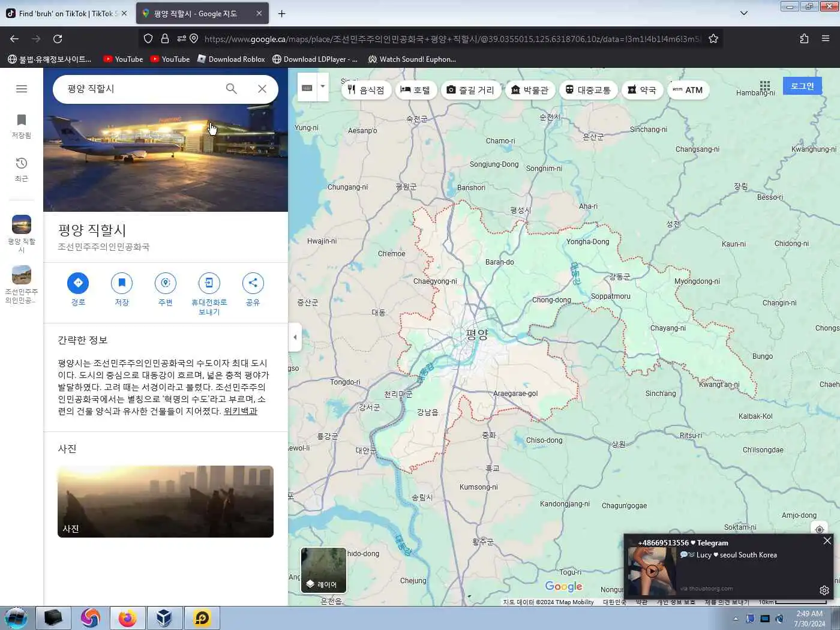
Task: Open the input tools dropdown arrow
Action: point(323,88)
